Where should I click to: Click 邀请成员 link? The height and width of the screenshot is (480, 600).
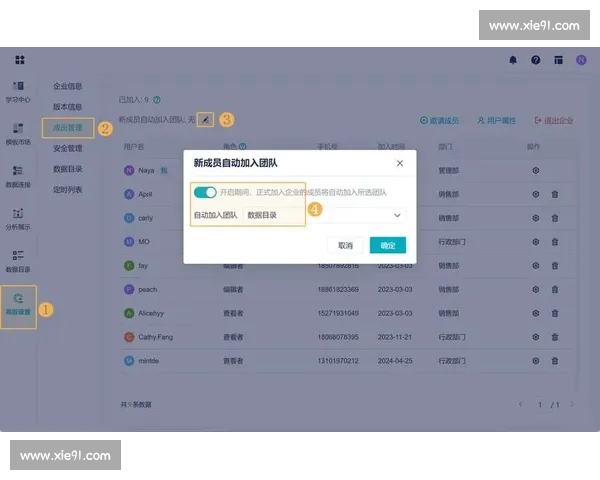click(x=439, y=121)
